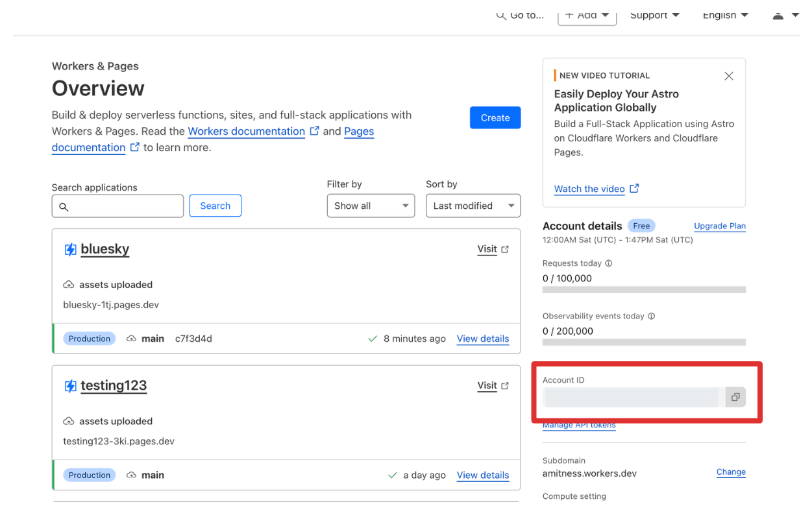
Task: Click the Upgrade Plan link
Action: coord(719,226)
